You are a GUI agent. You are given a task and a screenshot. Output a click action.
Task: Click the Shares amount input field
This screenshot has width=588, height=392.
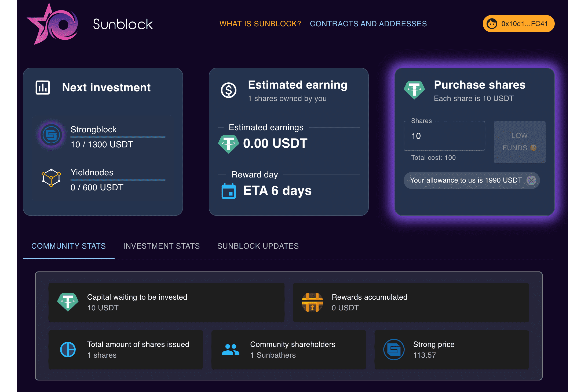point(444,136)
